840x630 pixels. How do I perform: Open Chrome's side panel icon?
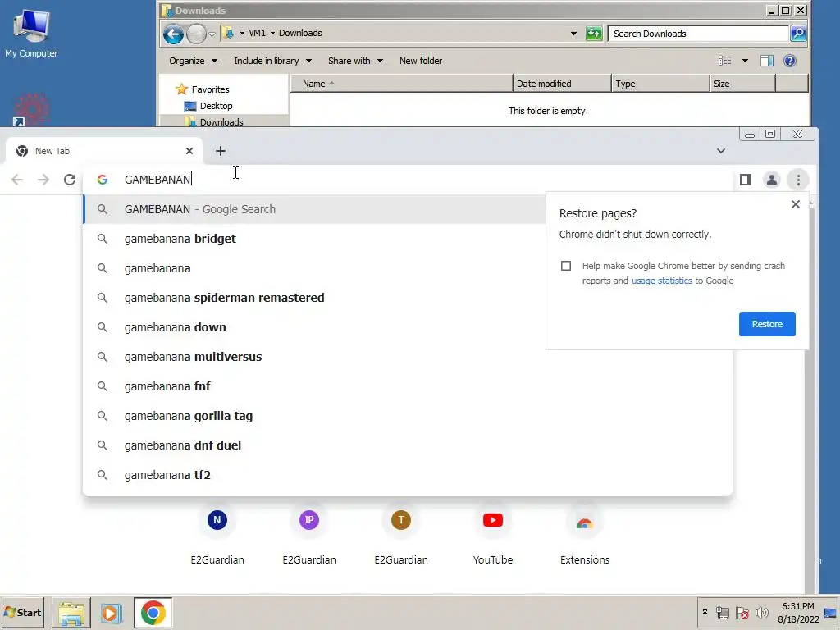(x=745, y=180)
